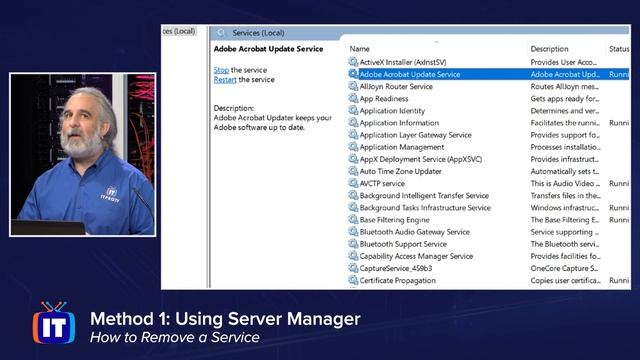640x360 pixels.
Task: Click description 'Copies user certifica...' cell
Action: [565, 280]
